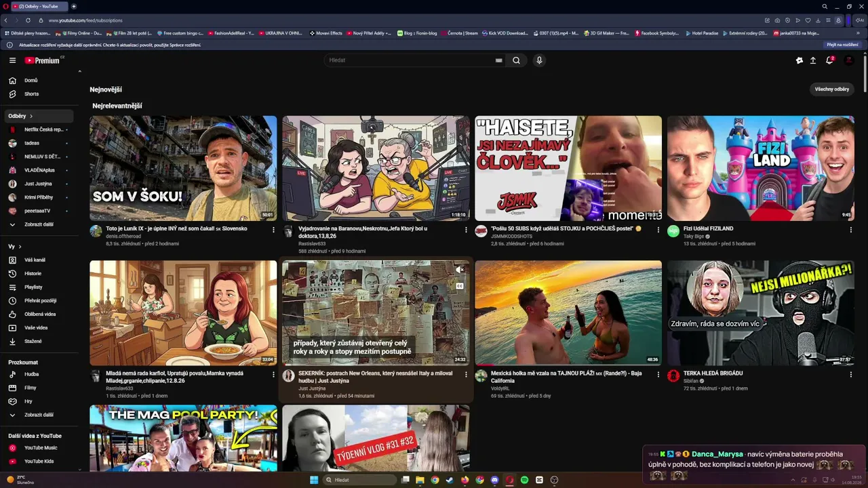This screenshot has width=868, height=488.
Task: Open options menu for Fizi Udělal FIZILAND
Action: tap(850, 230)
